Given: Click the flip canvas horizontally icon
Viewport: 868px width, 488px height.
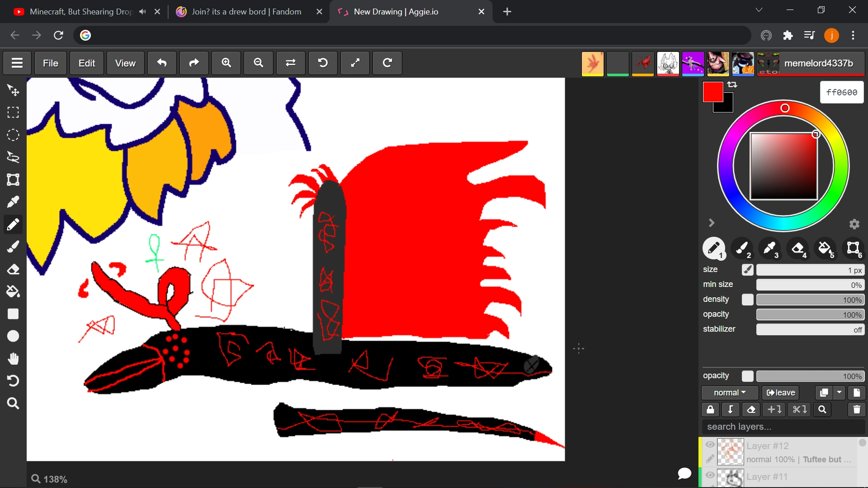Looking at the screenshot, I should coord(291,63).
